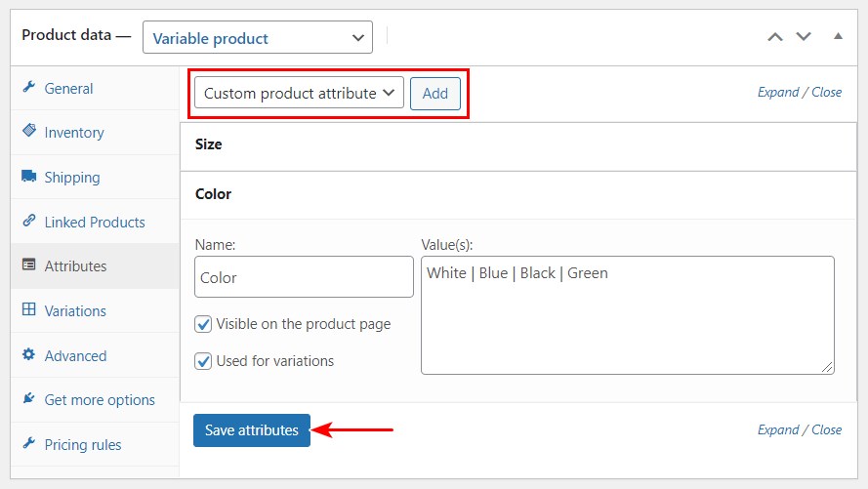Image resolution: width=868 pixels, height=489 pixels.
Task: Select the Attributes tab
Action: click(95, 266)
